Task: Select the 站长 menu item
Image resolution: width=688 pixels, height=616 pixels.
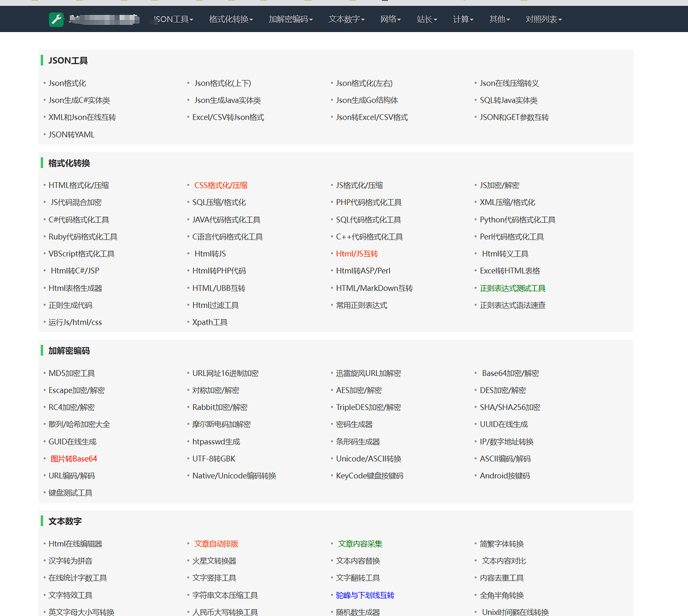Action: (x=427, y=20)
